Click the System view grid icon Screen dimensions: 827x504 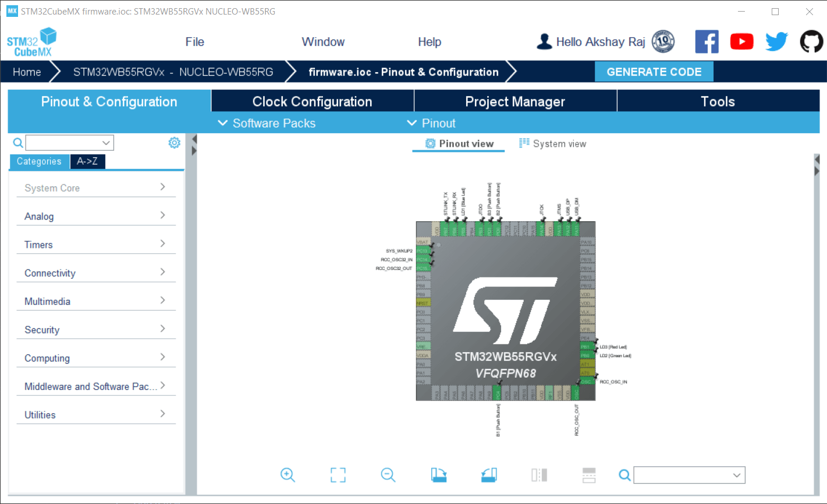(524, 143)
